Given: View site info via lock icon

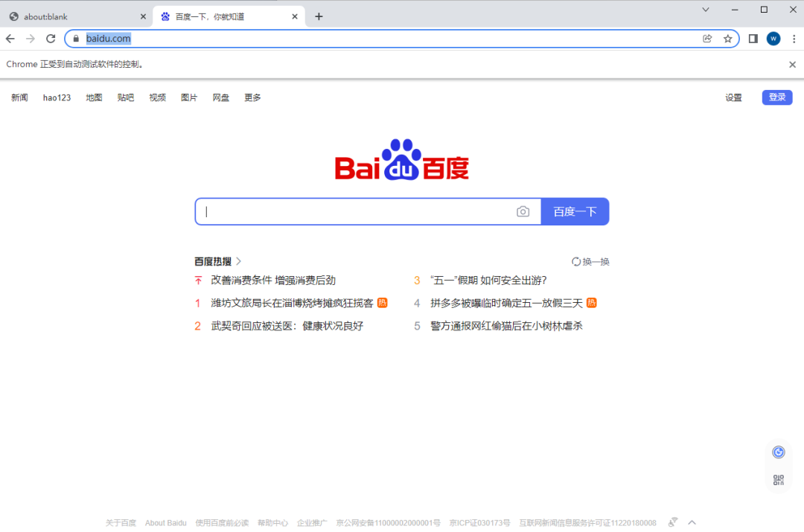Looking at the screenshot, I should [76, 39].
